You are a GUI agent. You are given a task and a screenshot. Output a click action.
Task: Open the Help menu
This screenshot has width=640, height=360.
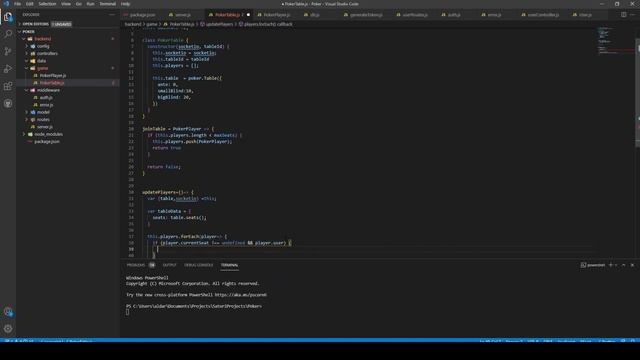125,4
